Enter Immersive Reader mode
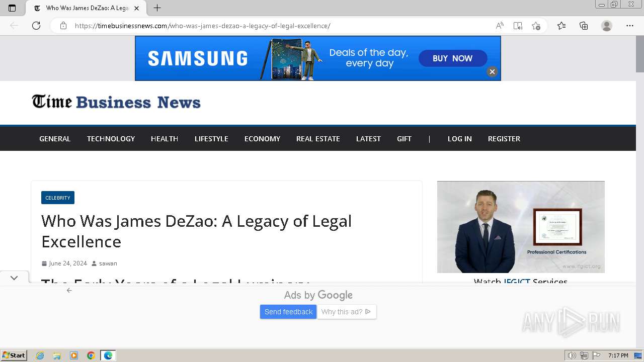The width and height of the screenshot is (644, 362). pyautogui.click(x=518, y=26)
